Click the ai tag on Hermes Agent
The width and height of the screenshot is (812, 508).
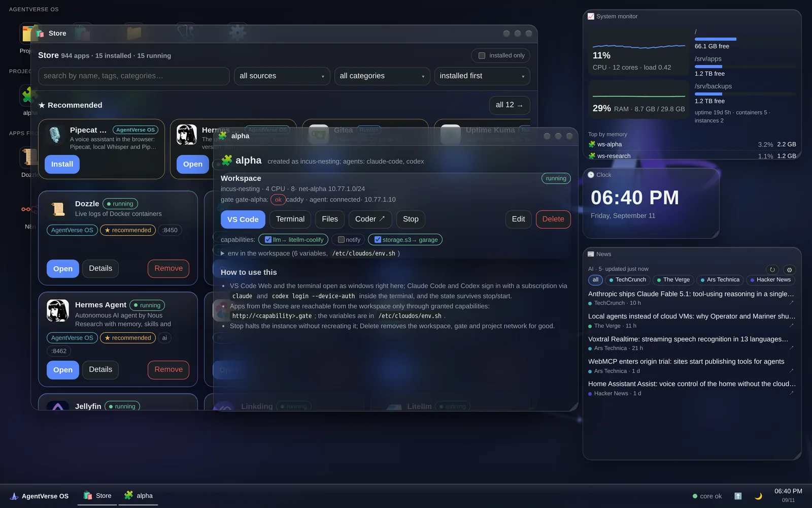[x=164, y=338]
